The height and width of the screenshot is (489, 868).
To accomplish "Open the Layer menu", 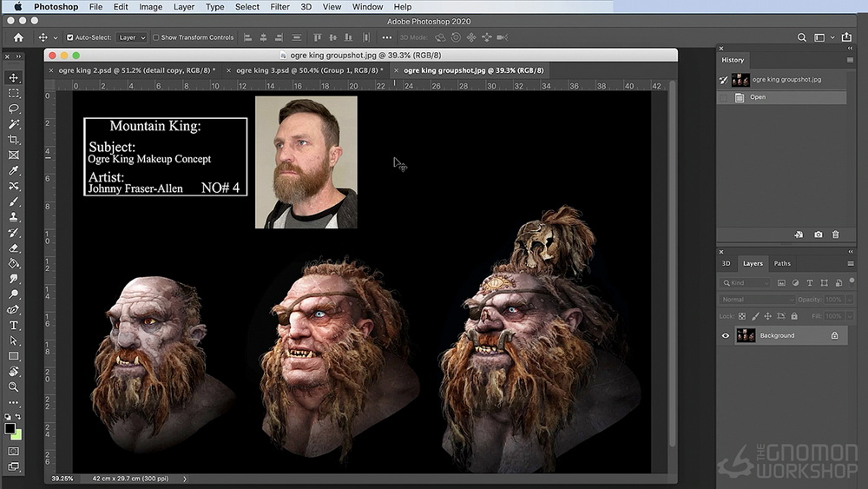I will point(184,7).
